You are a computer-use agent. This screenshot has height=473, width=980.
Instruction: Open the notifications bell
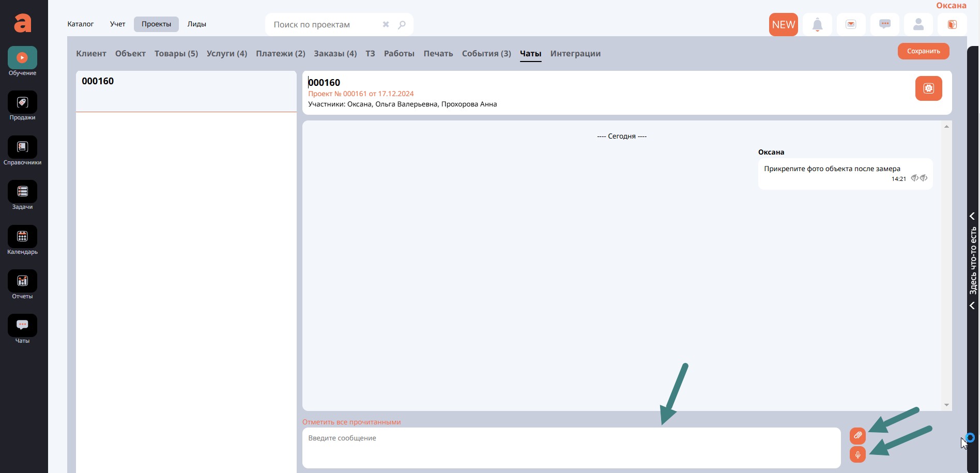(817, 25)
